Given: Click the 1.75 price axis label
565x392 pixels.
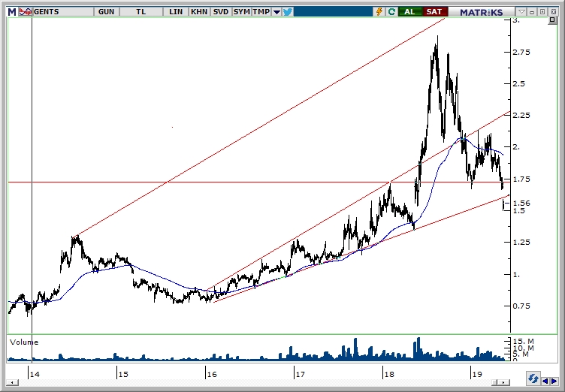Looking at the screenshot, I should click(x=521, y=179).
